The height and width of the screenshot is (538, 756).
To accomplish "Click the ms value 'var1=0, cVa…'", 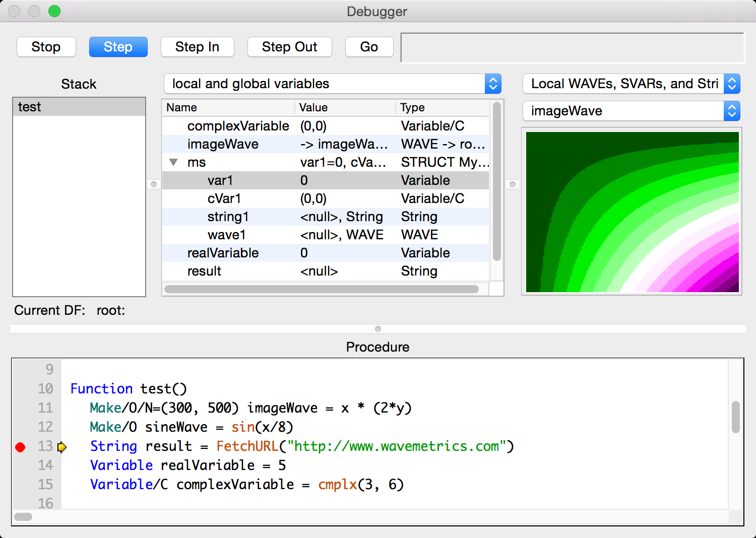I will click(343, 162).
